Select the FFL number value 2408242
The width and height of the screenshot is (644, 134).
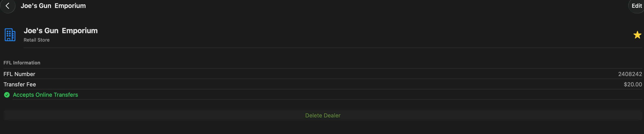point(630,74)
